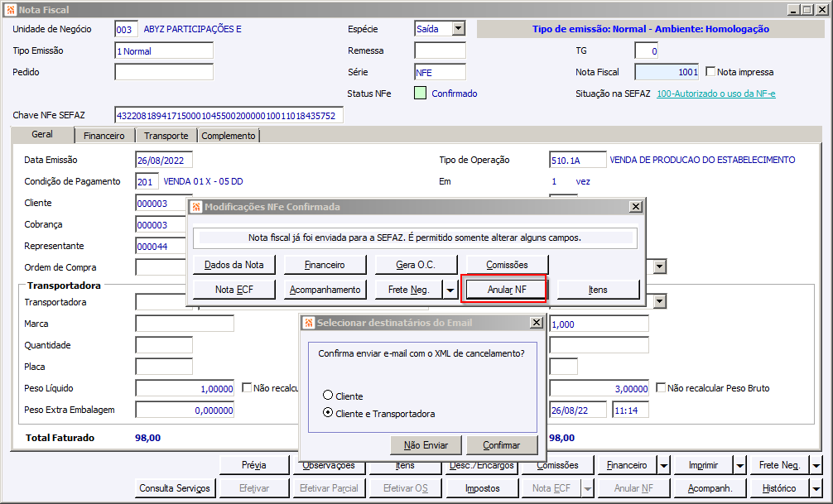833x504 pixels.
Task: Click the Placa input field
Action: (x=164, y=367)
